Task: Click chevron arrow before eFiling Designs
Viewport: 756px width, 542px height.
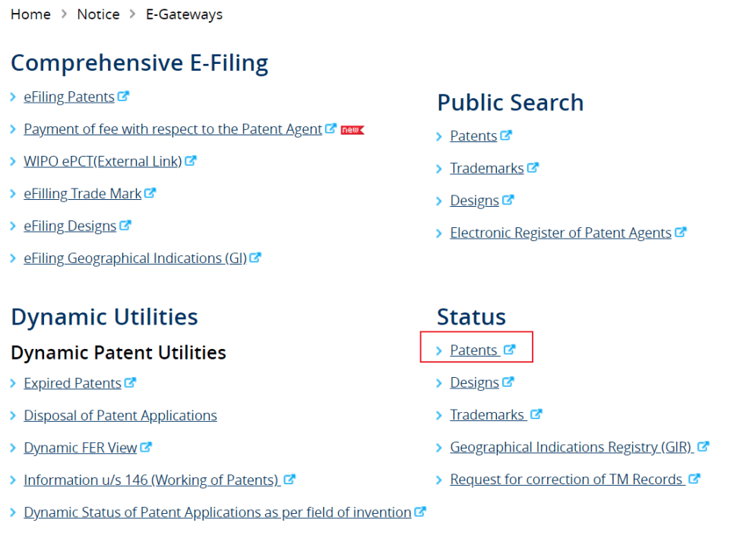Action: click(13, 227)
